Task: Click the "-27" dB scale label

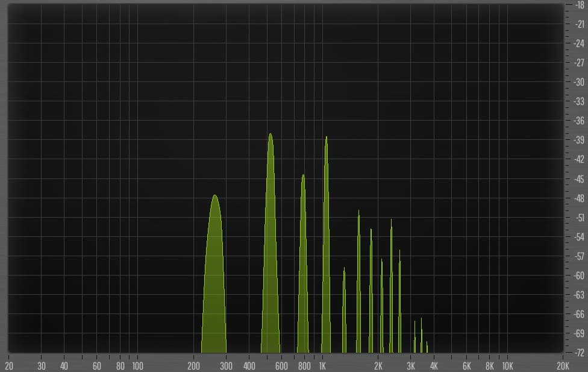Action: click(580, 63)
